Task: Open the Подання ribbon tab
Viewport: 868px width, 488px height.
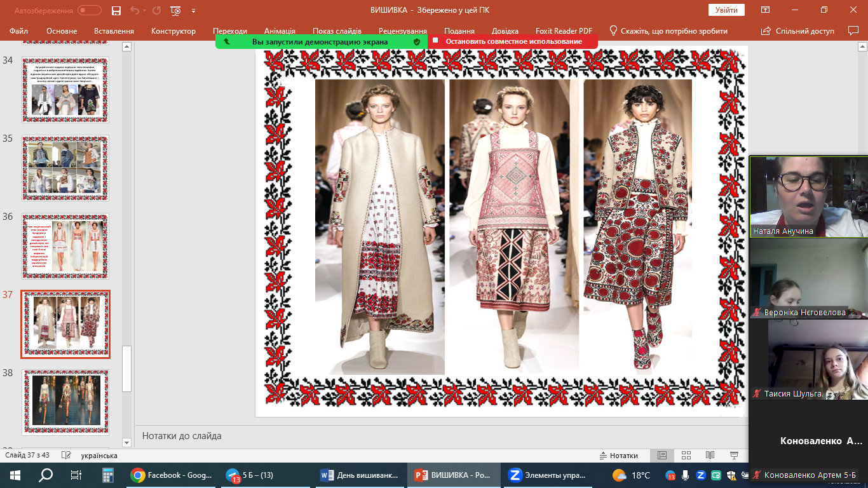Action: click(x=459, y=31)
